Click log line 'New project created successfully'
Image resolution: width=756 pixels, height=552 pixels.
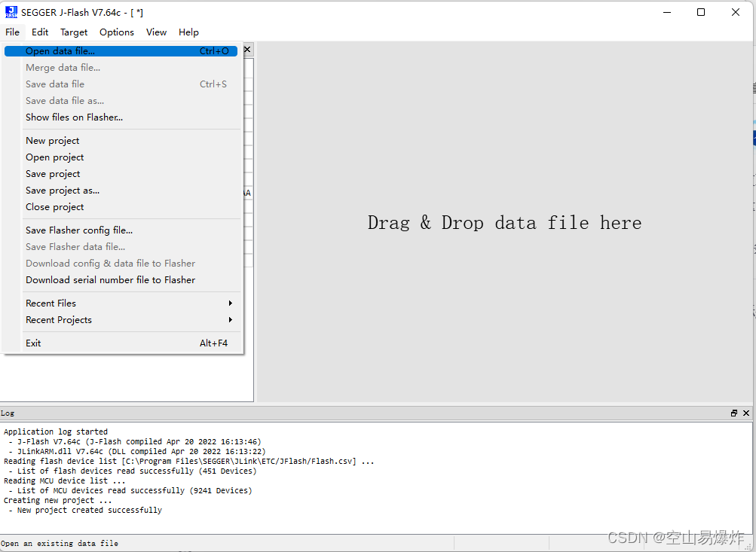tap(90, 510)
